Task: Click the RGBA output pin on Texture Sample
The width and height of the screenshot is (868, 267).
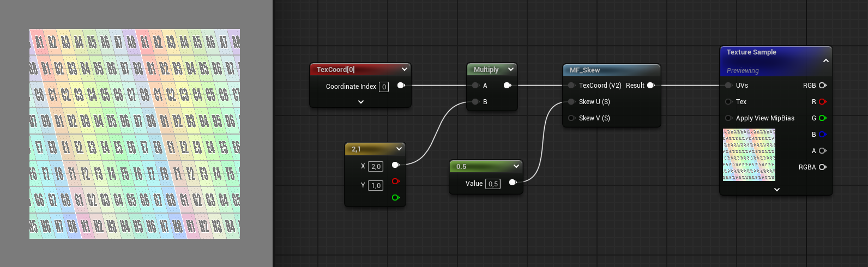Action: [x=823, y=167]
